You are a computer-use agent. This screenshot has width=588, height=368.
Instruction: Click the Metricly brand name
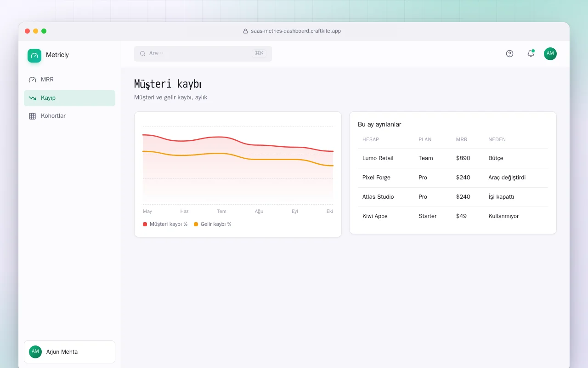coord(57,55)
